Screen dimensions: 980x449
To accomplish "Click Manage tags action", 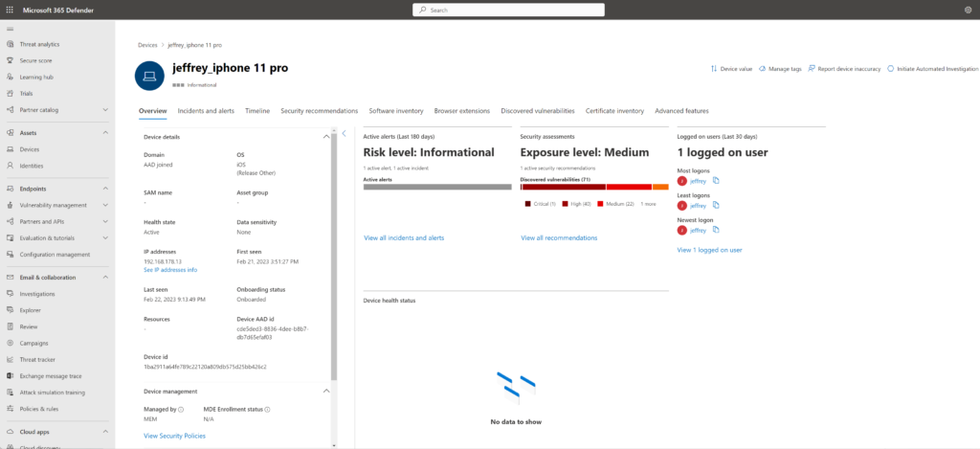I will (x=781, y=70).
